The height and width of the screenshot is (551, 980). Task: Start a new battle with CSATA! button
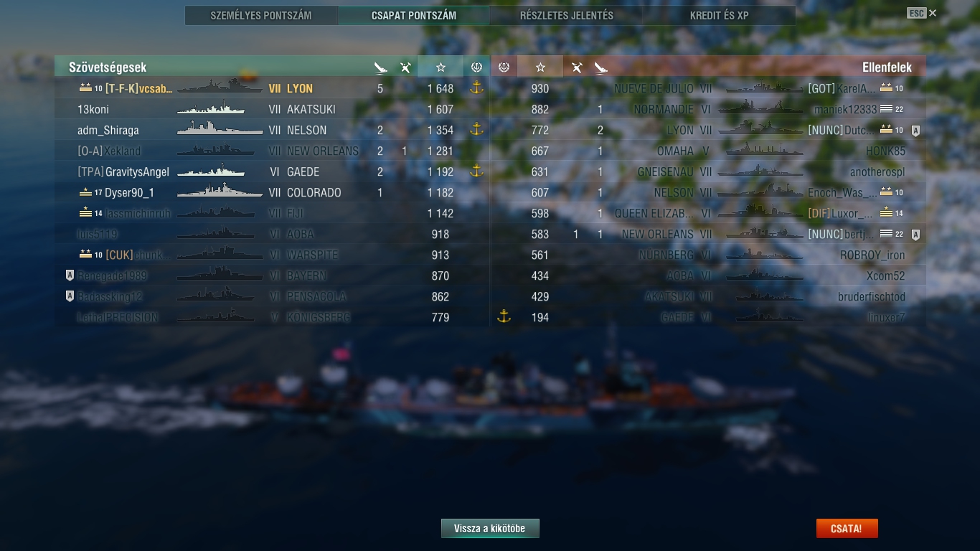point(847,529)
